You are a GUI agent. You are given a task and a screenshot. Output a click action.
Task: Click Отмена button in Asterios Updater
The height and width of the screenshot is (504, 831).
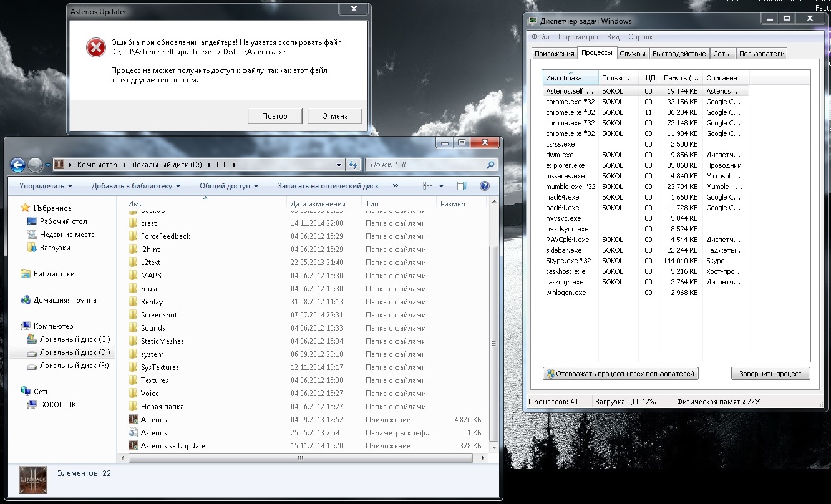(x=334, y=116)
